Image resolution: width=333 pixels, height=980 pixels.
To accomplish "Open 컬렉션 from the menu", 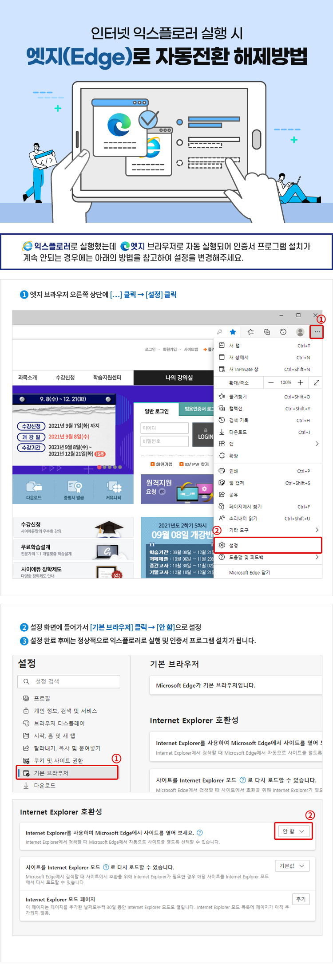I will pos(268,409).
